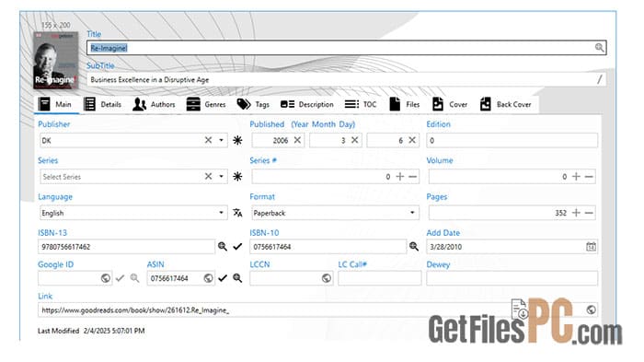The image size is (644, 362).
Task: Open the Link in browser globe icon
Action: [591, 309]
